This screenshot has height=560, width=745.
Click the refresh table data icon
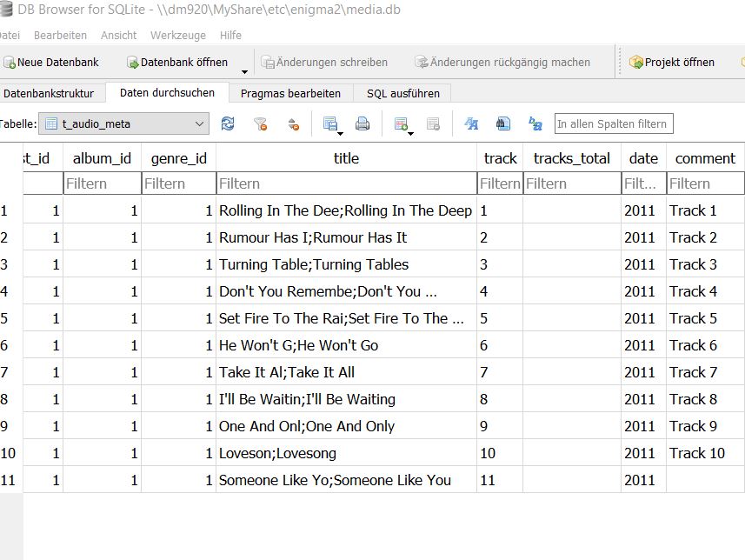228,124
